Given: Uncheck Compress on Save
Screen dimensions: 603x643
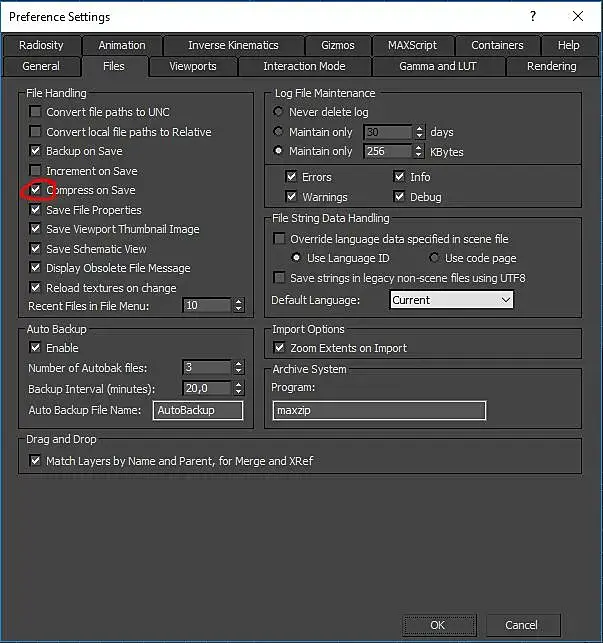Looking at the screenshot, I should coord(36,190).
